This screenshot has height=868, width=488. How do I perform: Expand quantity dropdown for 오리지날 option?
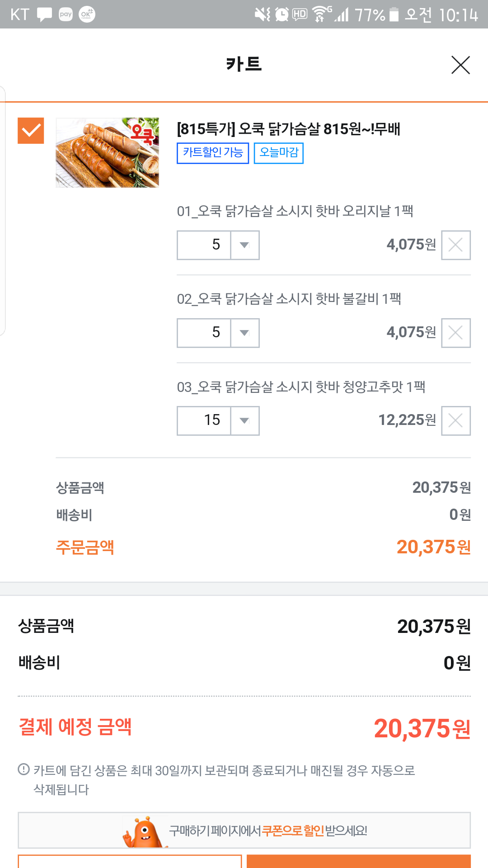point(244,245)
